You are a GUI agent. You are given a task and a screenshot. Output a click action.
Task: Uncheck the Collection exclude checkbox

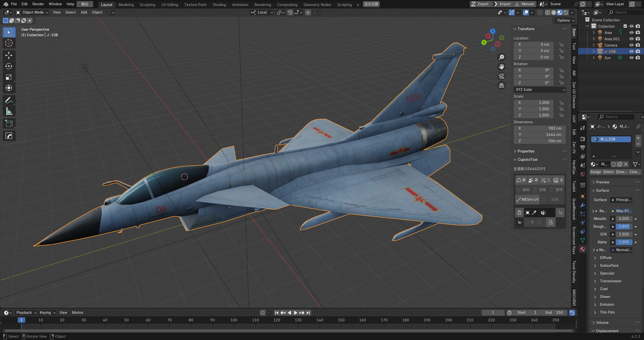tap(625, 26)
